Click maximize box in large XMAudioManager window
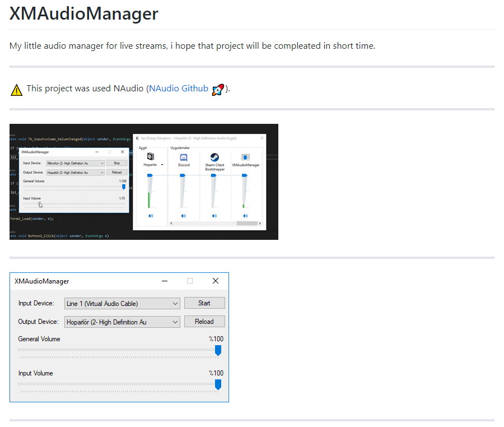 pyautogui.click(x=190, y=281)
